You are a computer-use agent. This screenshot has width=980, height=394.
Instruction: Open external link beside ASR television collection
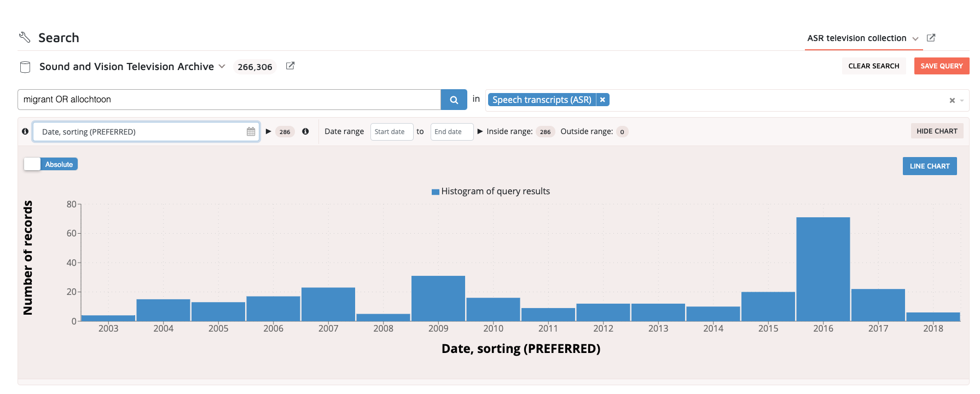[x=931, y=38]
